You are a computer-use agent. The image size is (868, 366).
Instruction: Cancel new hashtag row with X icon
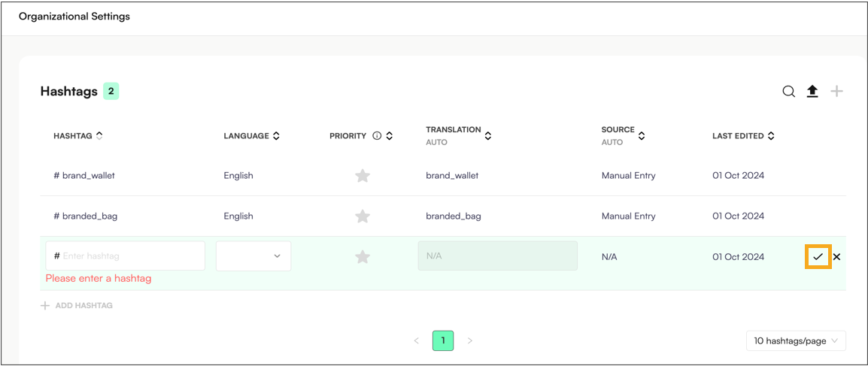[x=836, y=256]
